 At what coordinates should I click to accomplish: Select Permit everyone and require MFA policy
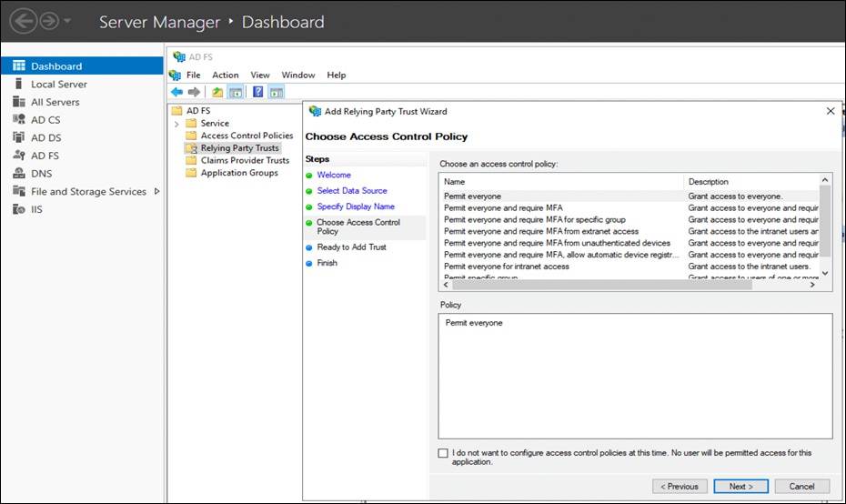click(503, 208)
